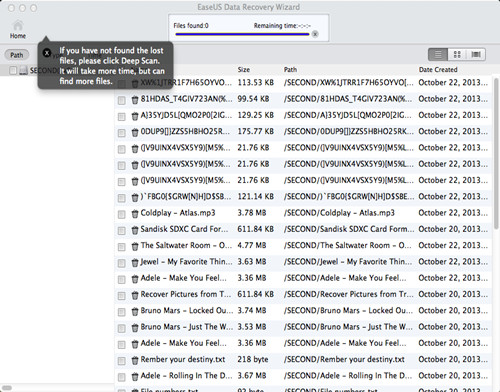Check the SECOND drive checkbox in sidebar
The image size is (500, 392).
point(13,70)
